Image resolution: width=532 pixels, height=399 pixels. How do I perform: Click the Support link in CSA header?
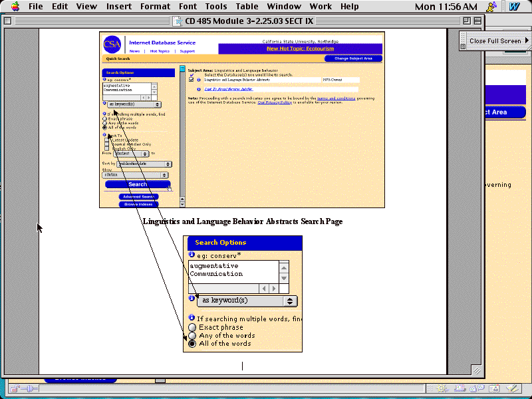click(x=187, y=51)
